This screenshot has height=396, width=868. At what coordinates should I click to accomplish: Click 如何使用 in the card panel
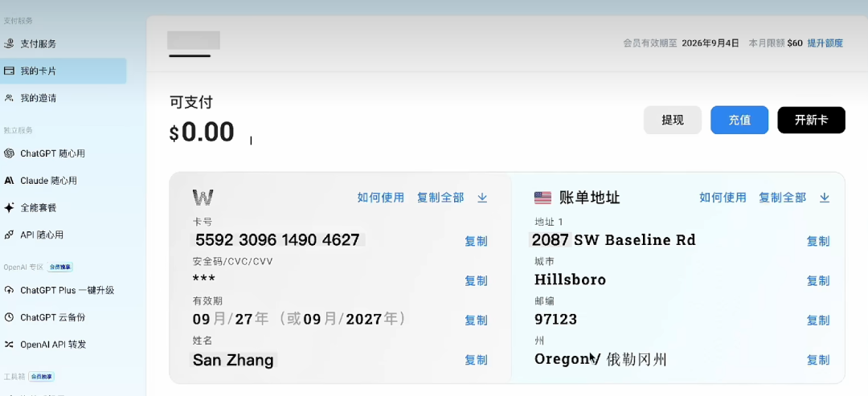point(381,198)
